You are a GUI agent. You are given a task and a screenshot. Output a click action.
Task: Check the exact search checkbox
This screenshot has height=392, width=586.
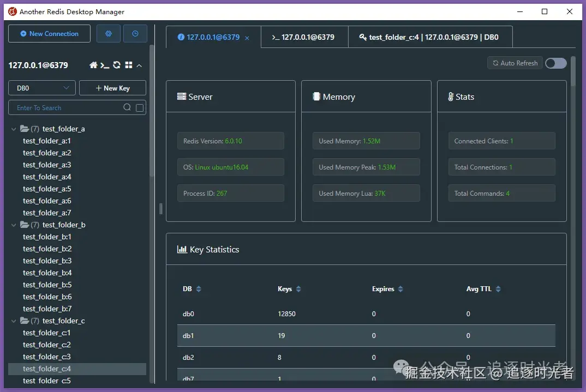coord(139,108)
